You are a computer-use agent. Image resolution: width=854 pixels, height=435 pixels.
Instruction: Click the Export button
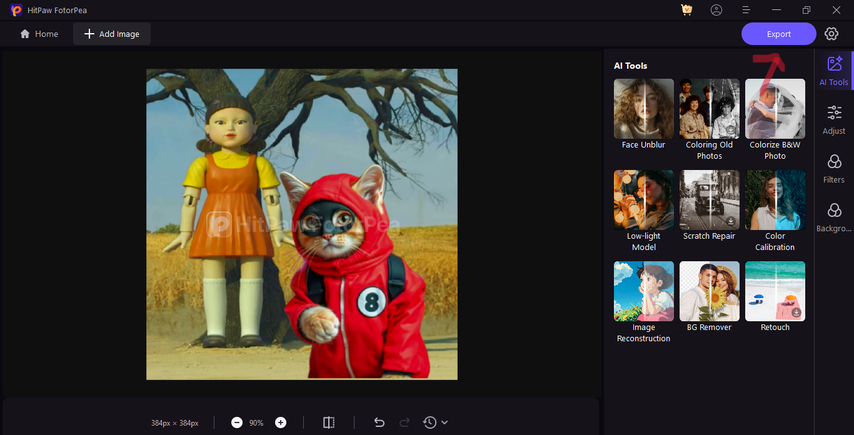point(779,34)
